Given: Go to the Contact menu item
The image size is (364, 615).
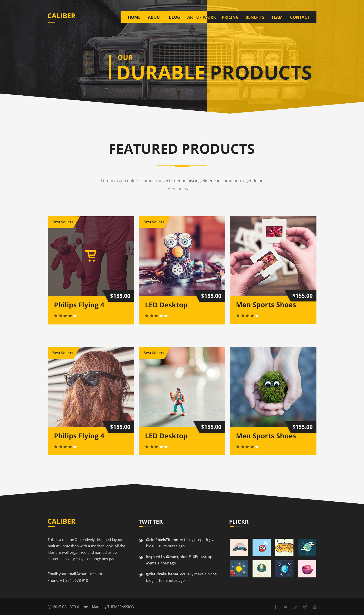Looking at the screenshot, I should (299, 17).
